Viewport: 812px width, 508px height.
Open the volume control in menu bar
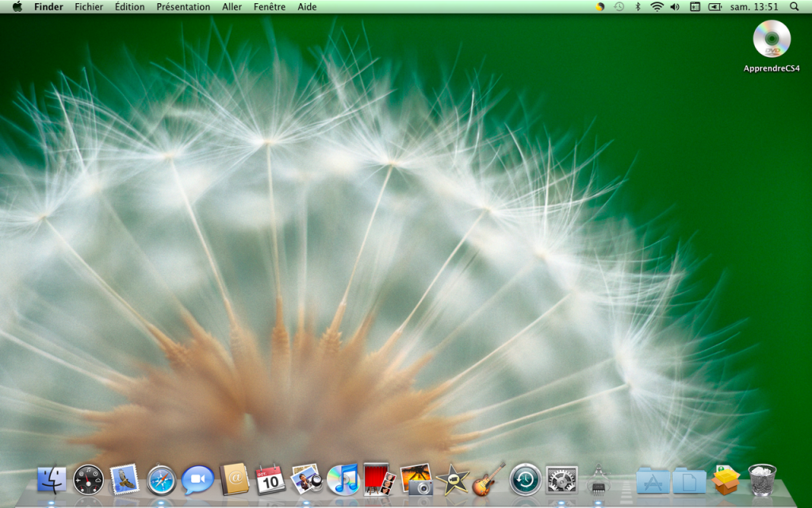(x=675, y=6)
